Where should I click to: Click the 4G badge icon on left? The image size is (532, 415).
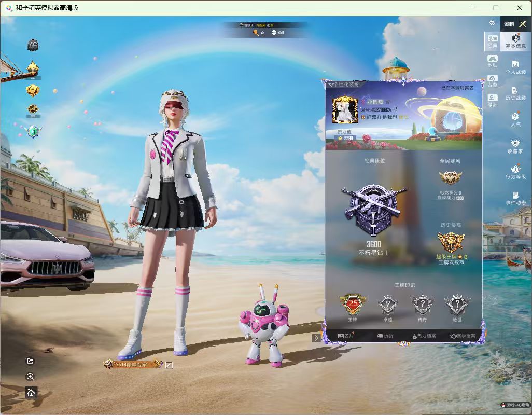click(x=33, y=45)
